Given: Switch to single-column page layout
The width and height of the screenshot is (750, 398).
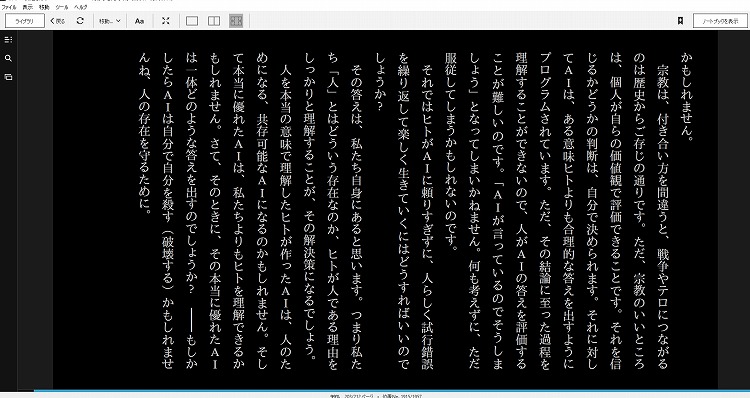Looking at the screenshot, I should pyautogui.click(x=192, y=21).
